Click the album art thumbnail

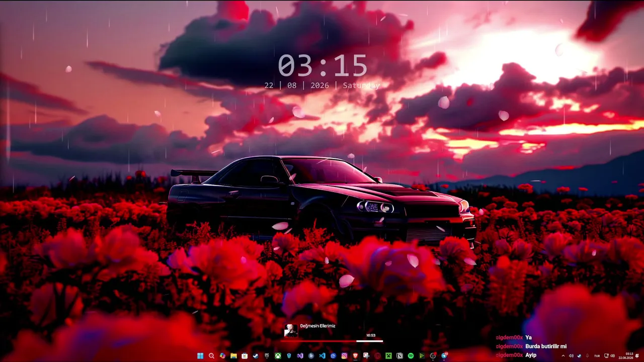pos(291,330)
